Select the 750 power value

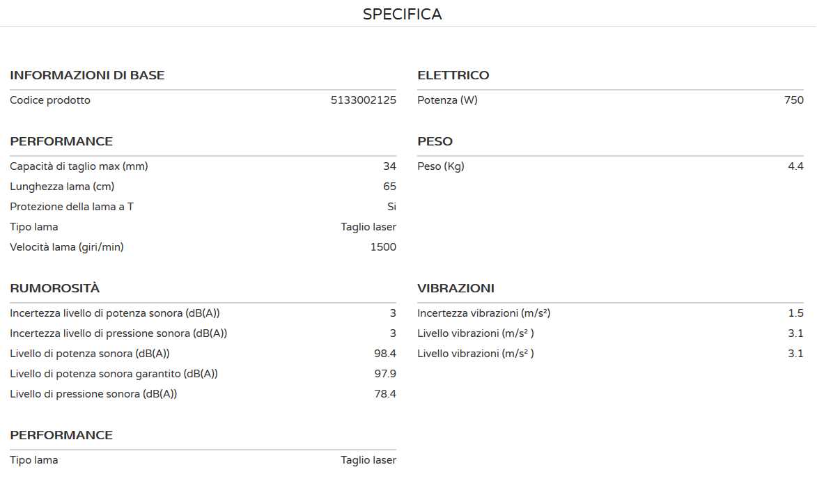(793, 100)
